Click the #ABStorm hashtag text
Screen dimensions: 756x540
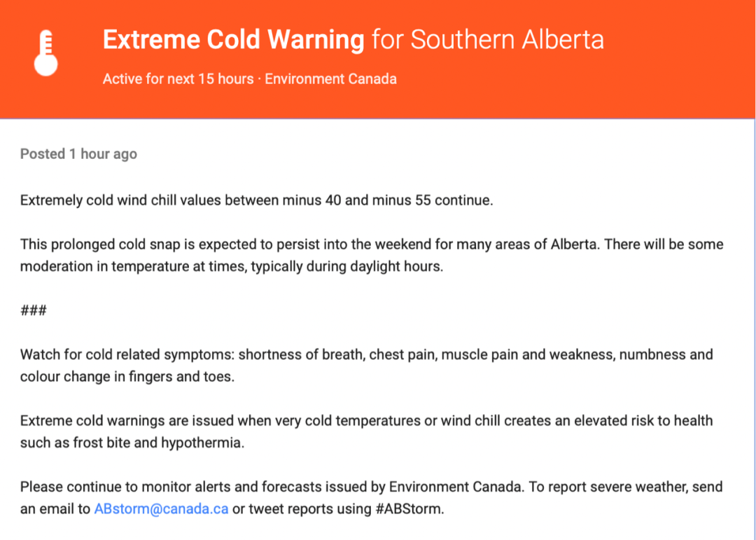click(x=409, y=508)
